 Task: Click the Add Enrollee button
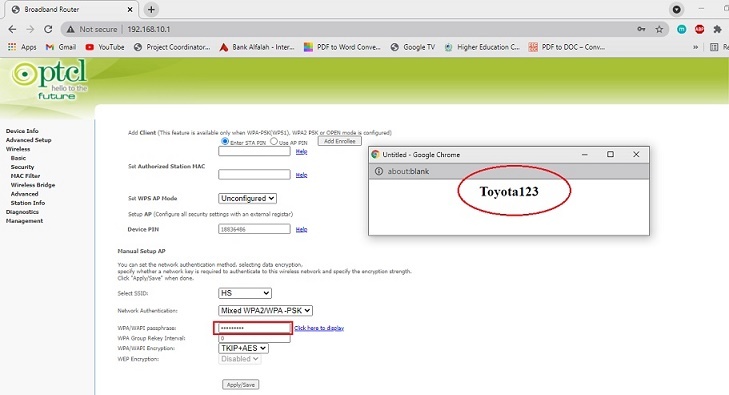(339, 141)
